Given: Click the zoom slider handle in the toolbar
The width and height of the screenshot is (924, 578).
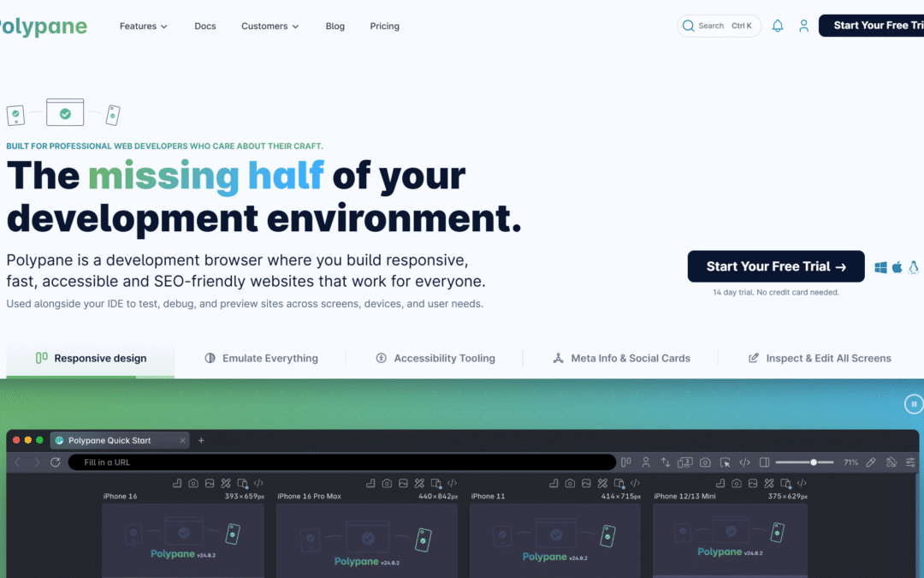Looking at the screenshot, I should coord(814,462).
